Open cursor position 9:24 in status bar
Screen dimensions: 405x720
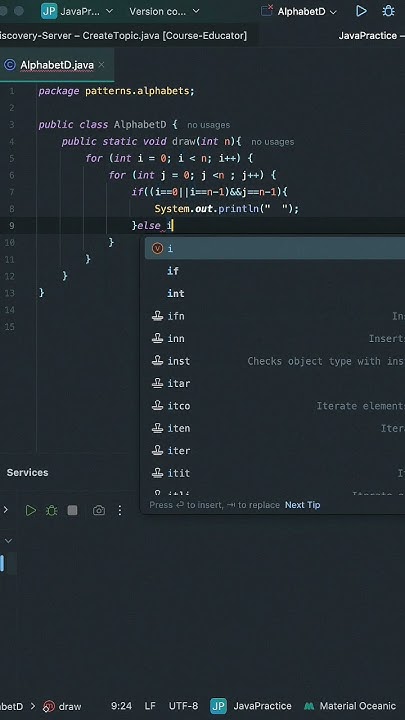point(121,706)
